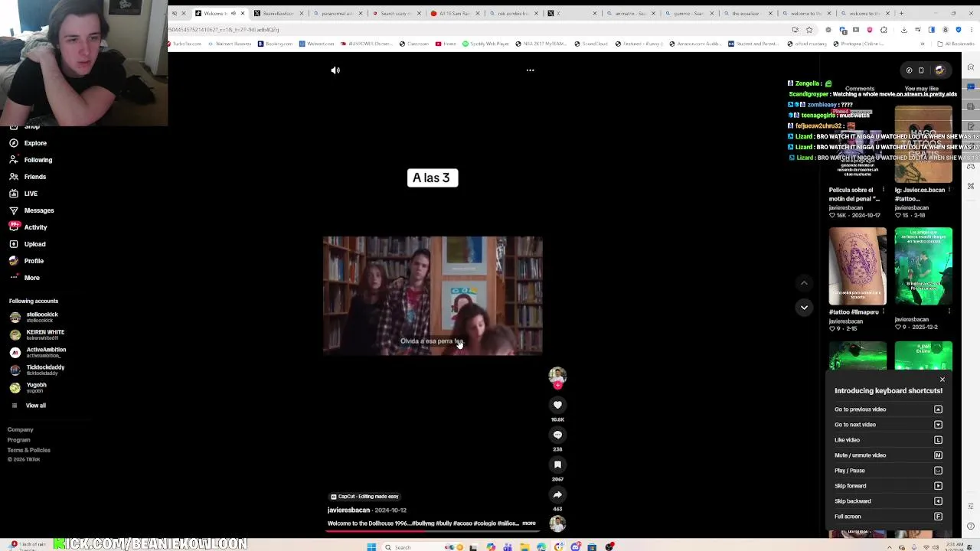Open green concert video dated 2025-12-2
980x551 pixels.
923,266
